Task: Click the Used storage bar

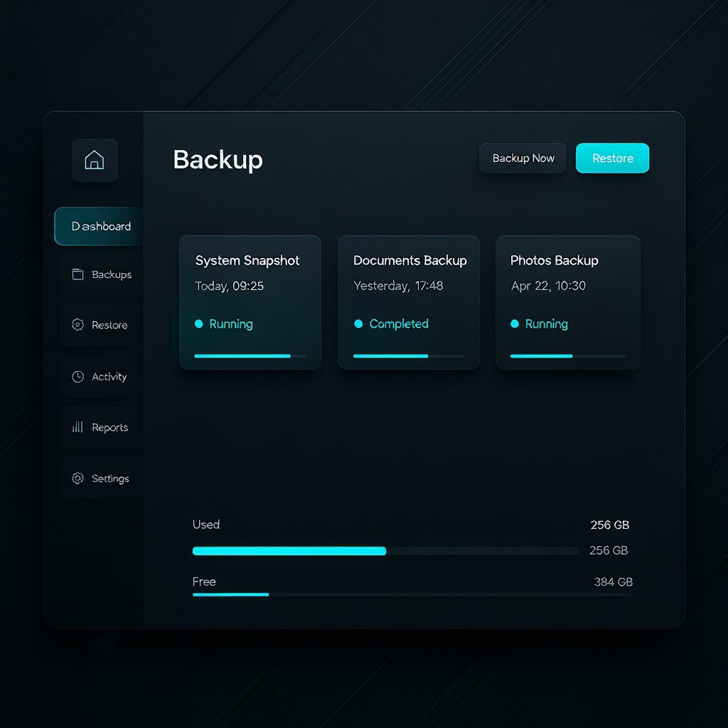Action: click(x=386, y=551)
